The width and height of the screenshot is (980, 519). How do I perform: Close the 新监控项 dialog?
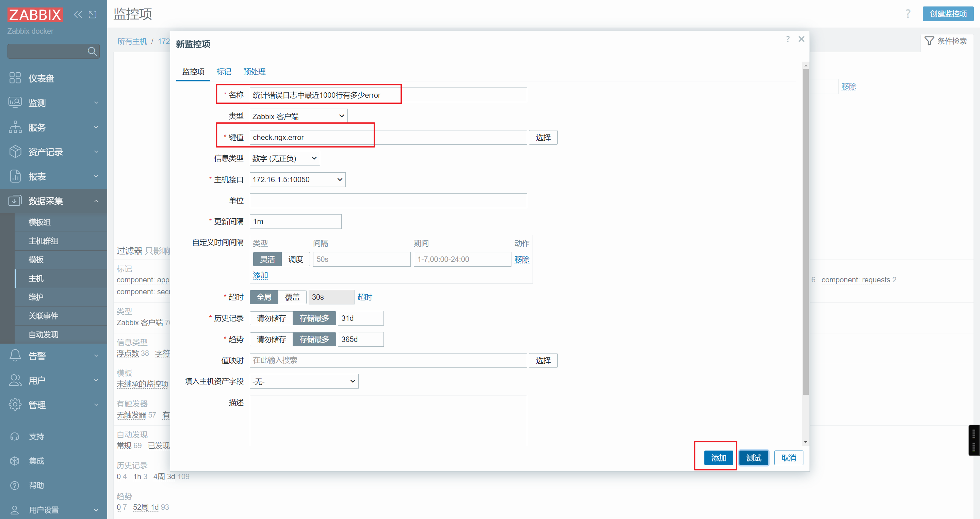point(802,39)
